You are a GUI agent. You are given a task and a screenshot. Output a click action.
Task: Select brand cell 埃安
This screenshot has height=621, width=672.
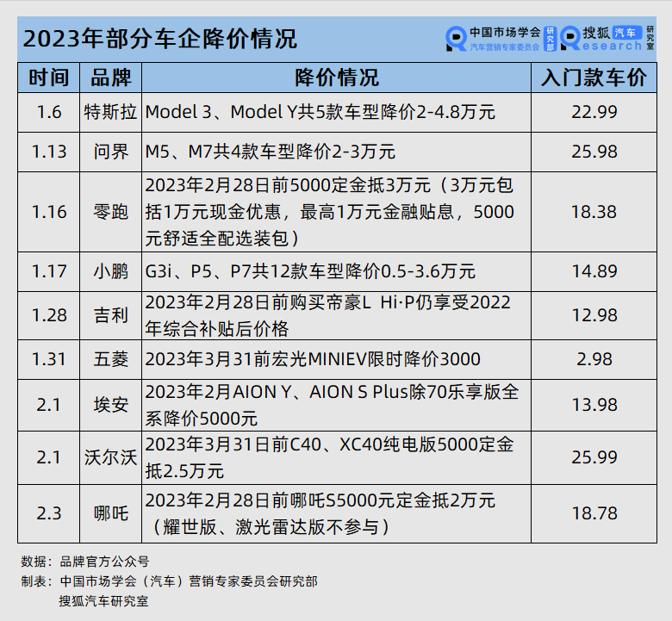click(111, 405)
